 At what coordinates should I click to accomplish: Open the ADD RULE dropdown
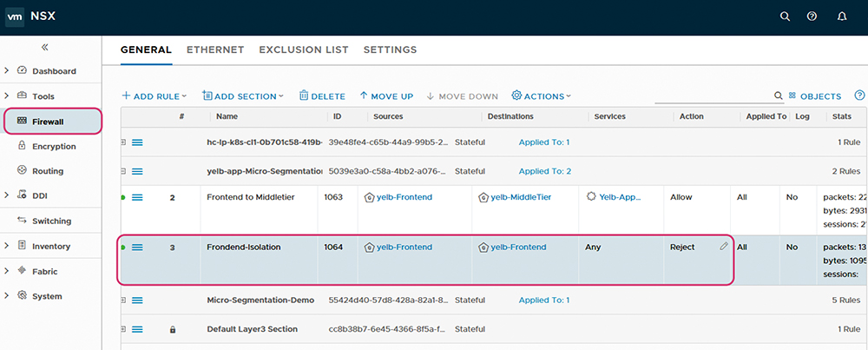155,96
